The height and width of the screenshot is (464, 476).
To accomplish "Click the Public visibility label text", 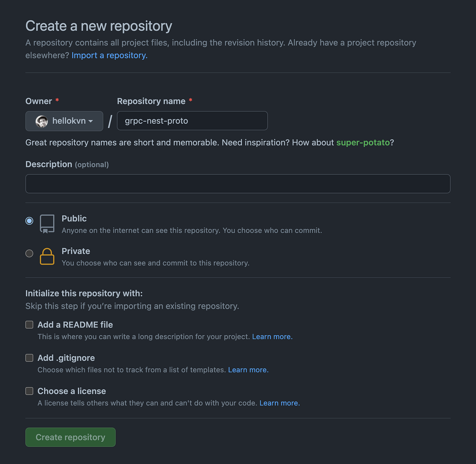I will 74,218.
